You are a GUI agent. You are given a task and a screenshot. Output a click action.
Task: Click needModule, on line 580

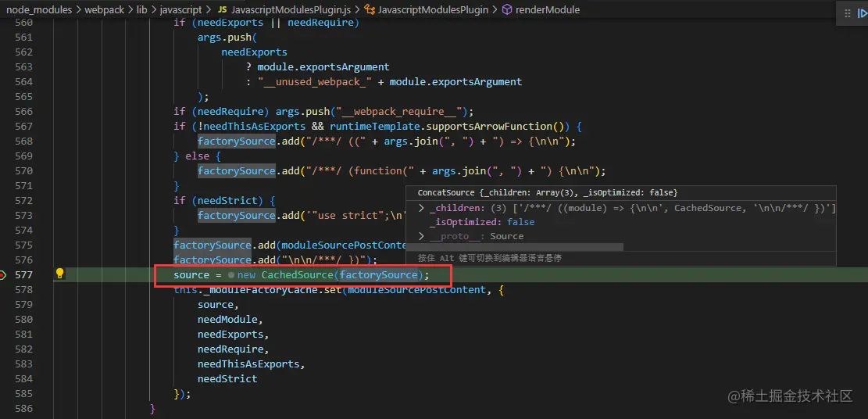(230, 319)
